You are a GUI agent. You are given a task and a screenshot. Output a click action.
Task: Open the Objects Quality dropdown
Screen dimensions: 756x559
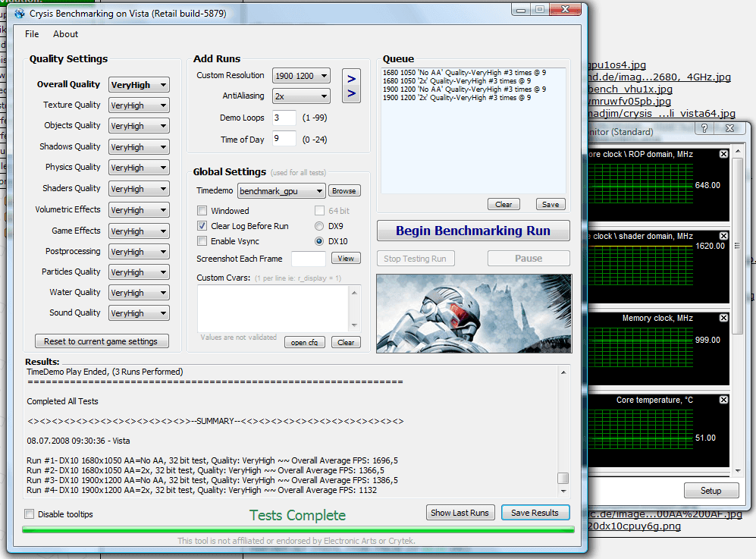point(139,126)
